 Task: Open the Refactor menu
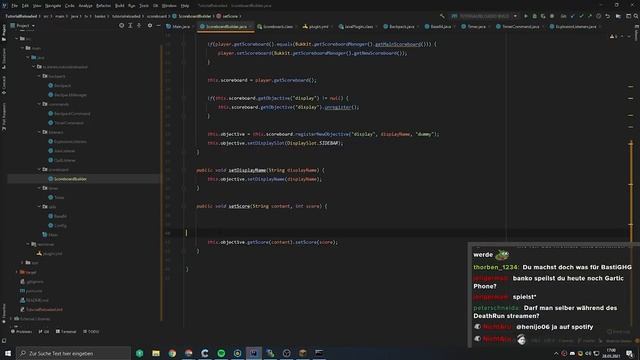(103, 6)
